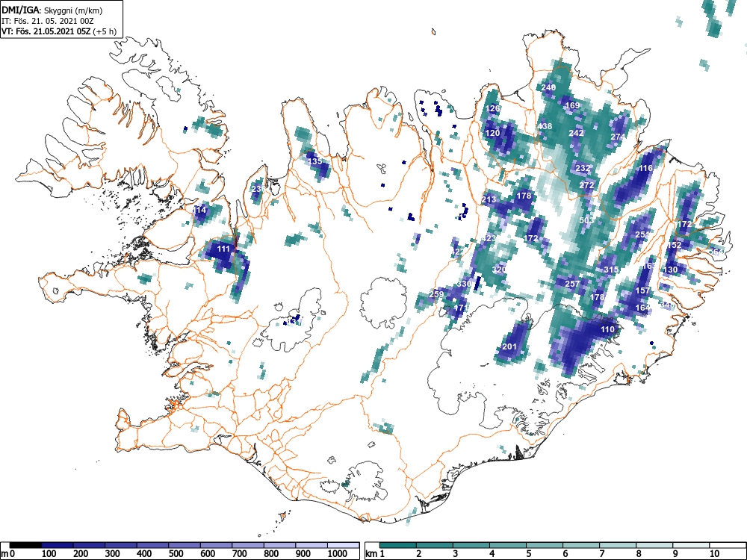Click the '7' label on the kilometer scale
Viewport: 747px width, 560px height.
click(x=601, y=554)
